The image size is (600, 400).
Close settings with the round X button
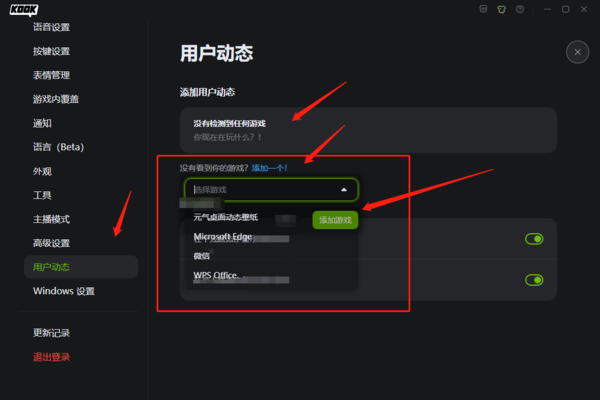point(577,52)
